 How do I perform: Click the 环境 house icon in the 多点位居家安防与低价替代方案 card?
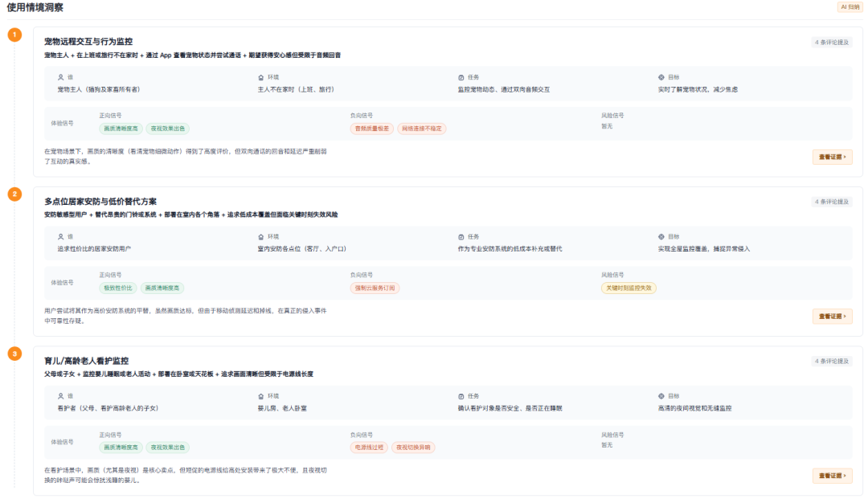(x=260, y=237)
